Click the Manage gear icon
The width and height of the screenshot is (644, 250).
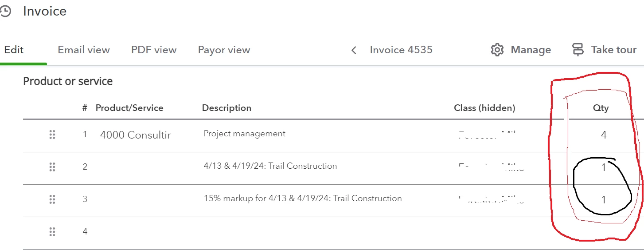pos(497,50)
